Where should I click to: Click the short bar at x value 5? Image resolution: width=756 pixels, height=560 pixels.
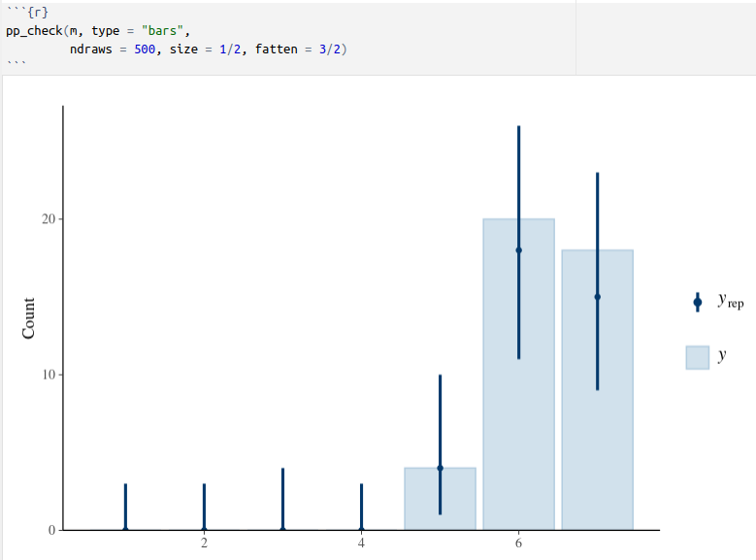point(441,499)
